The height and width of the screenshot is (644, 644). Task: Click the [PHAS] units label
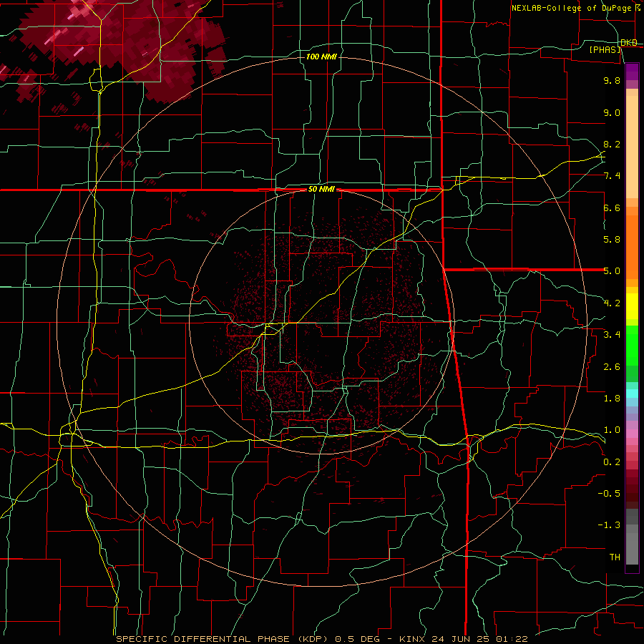605,49
